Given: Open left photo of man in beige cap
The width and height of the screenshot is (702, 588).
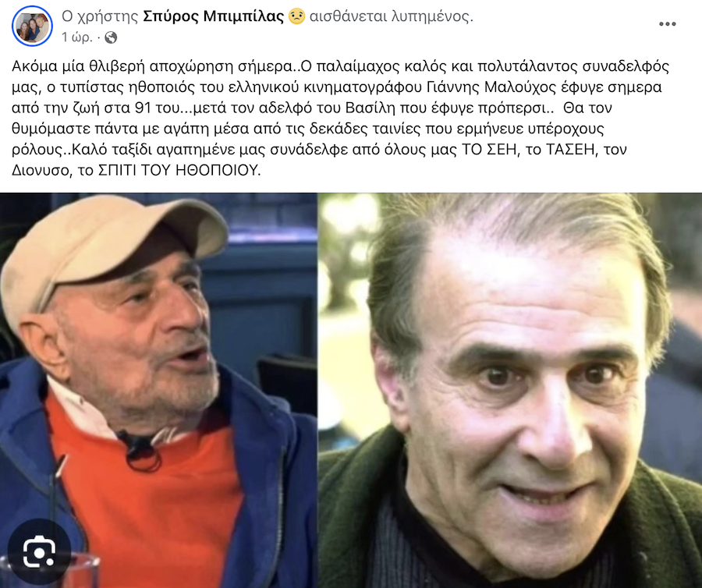Looking at the screenshot, I should (158, 390).
